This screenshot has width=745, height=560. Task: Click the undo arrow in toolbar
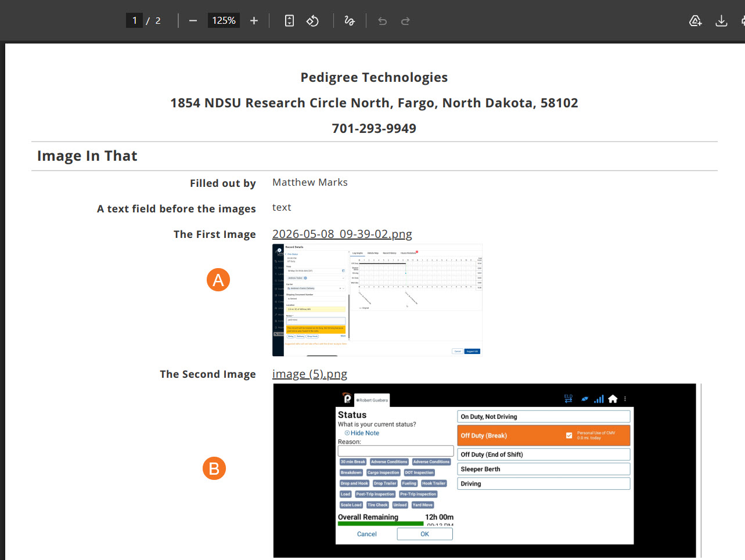(382, 21)
